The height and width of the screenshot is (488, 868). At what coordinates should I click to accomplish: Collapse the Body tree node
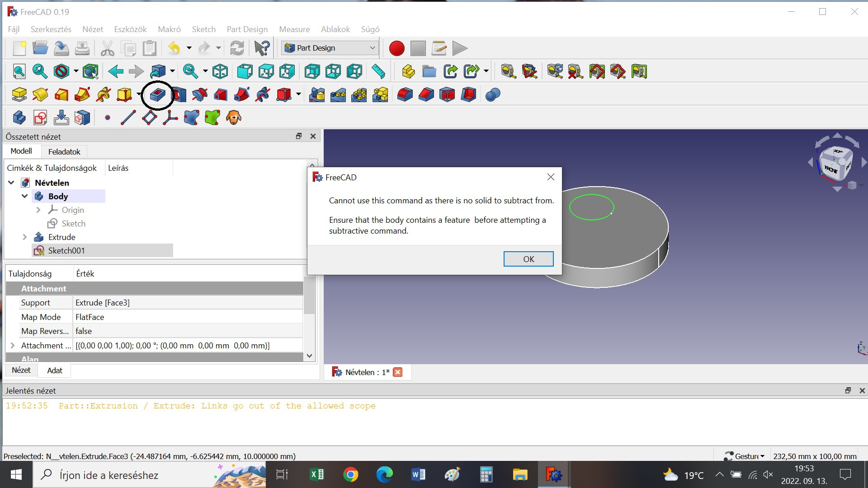pos(25,196)
